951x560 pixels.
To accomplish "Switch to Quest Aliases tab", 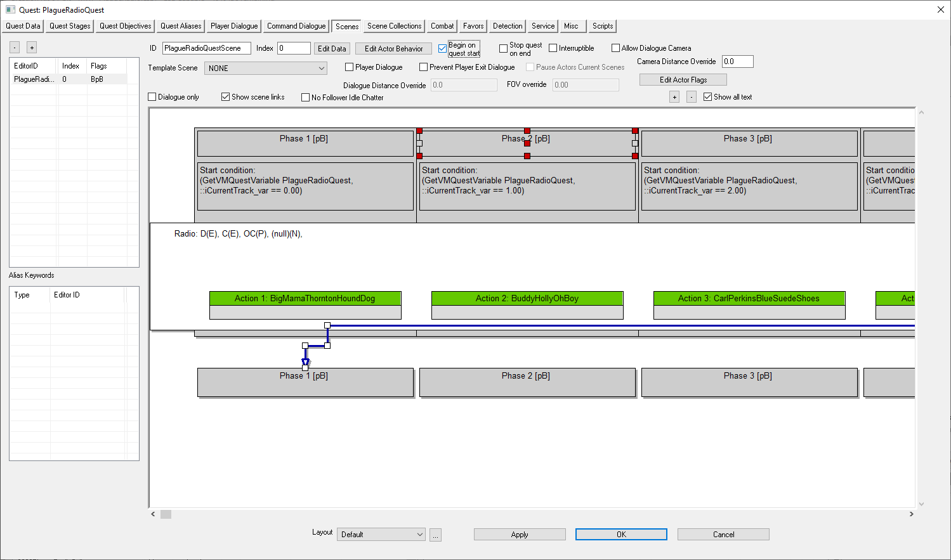I will [x=181, y=26].
